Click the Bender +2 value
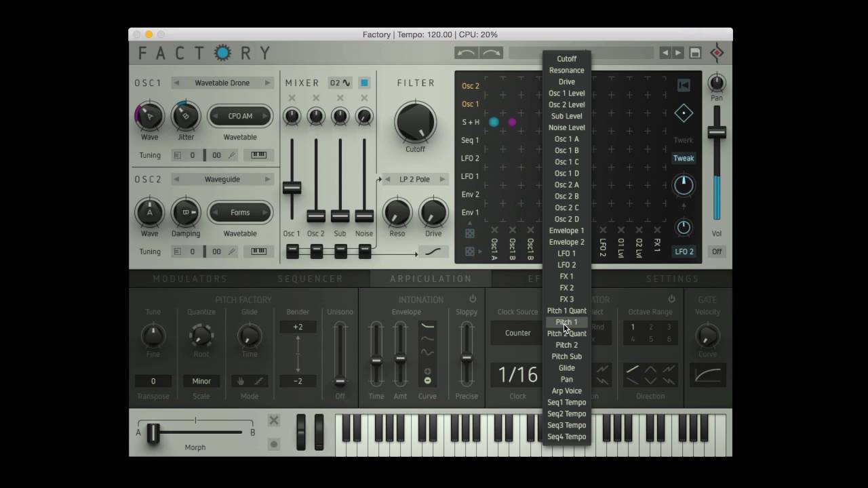Image resolution: width=868 pixels, height=488 pixels. 298,327
